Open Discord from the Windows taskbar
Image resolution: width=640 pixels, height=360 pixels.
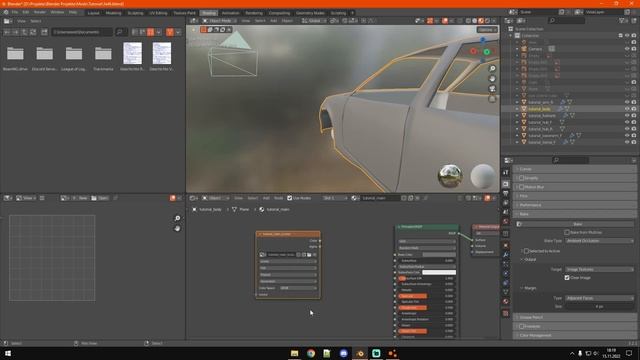tap(344, 353)
